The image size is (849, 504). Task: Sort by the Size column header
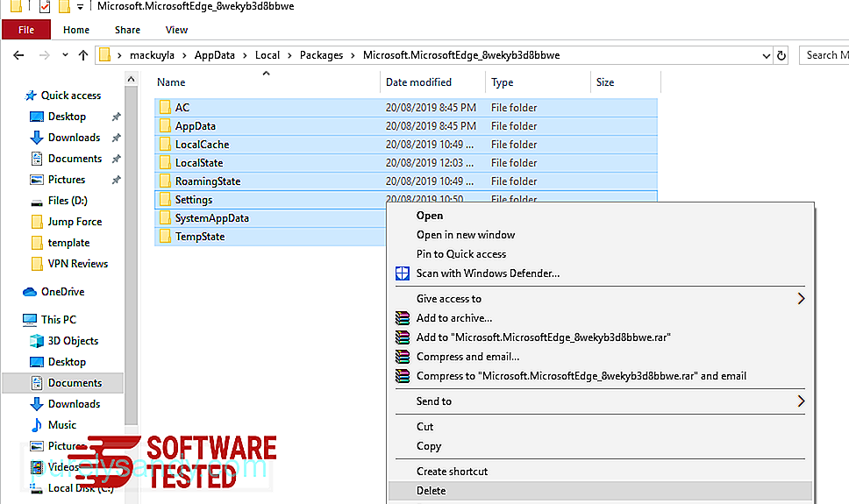click(605, 82)
